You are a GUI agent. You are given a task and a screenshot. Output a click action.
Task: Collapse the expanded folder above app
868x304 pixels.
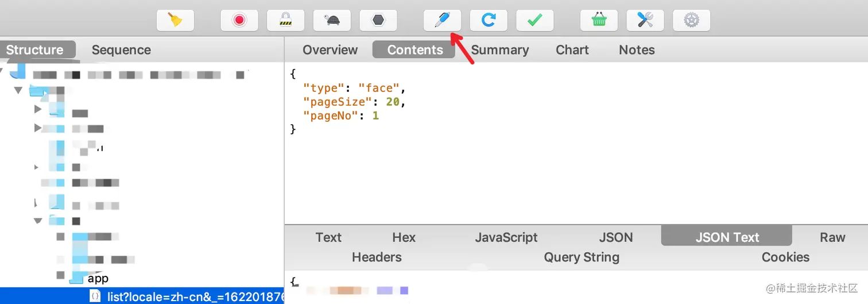pos(38,220)
